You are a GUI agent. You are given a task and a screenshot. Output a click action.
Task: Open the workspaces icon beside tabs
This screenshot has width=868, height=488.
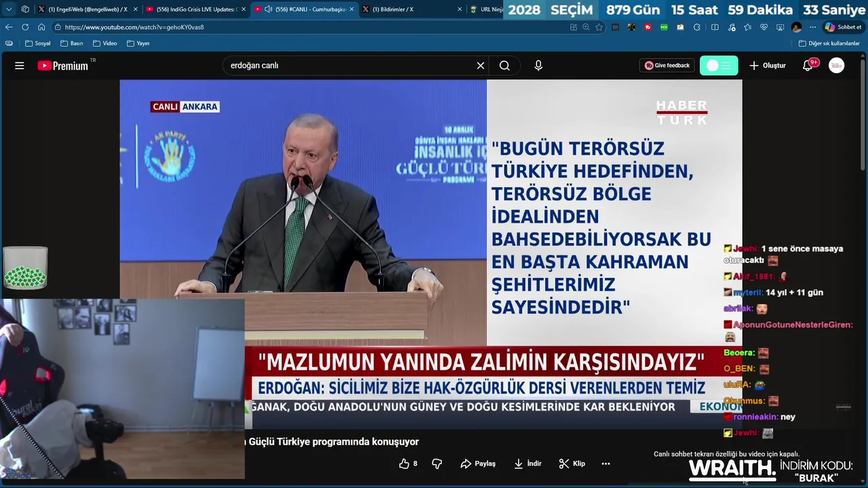pyautogui.click(x=25, y=9)
